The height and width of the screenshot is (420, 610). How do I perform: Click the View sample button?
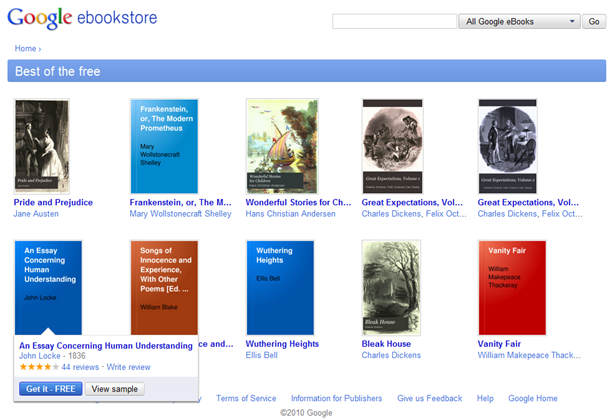click(x=115, y=389)
